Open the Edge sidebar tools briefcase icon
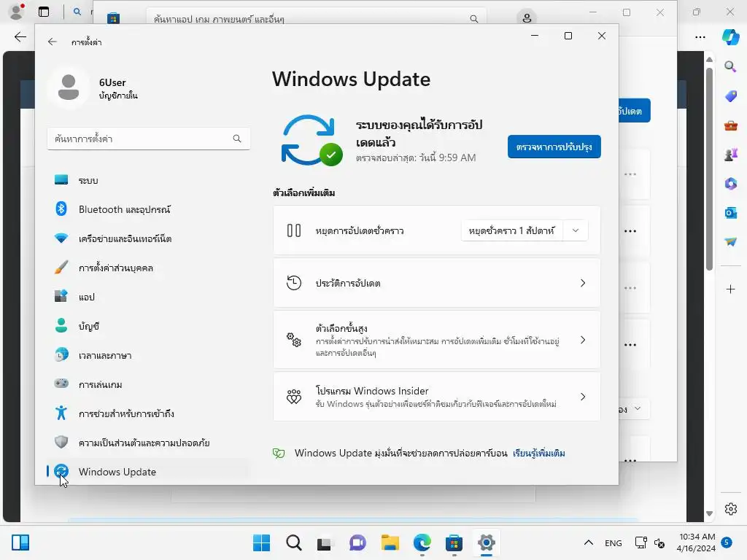Viewport: 747px width, 560px height. coord(730,125)
